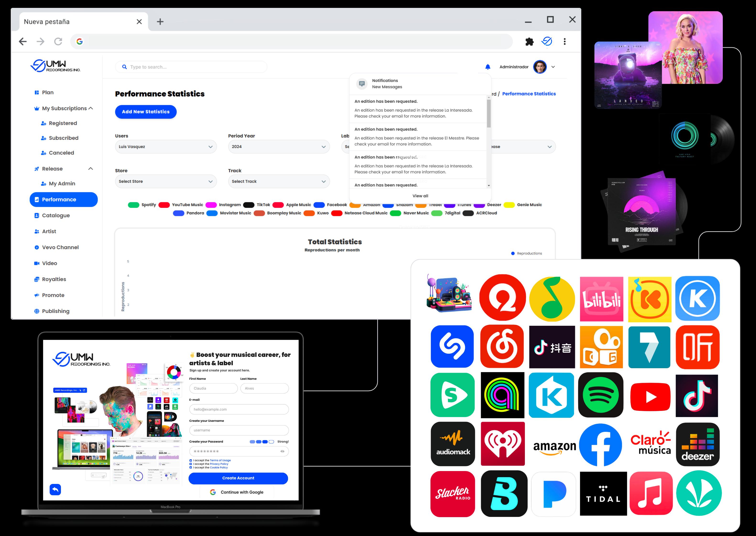Click View all notifications link
This screenshot has height=536, width=756.
point(420,196)
